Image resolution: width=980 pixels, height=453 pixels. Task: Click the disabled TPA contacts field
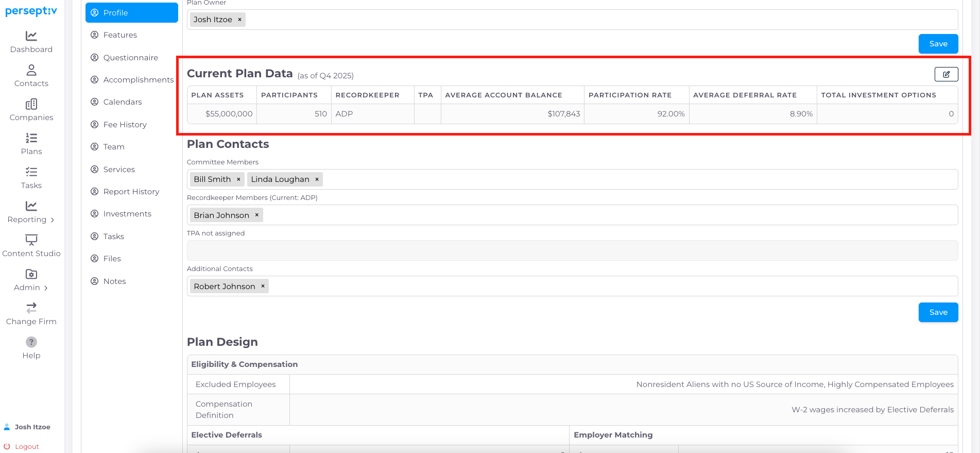click(x=572, y=250)
